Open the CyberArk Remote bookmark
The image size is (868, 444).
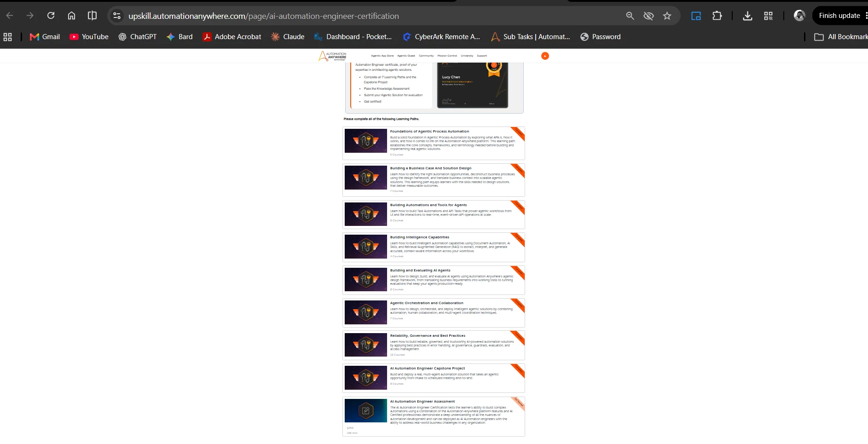point(441,37)
